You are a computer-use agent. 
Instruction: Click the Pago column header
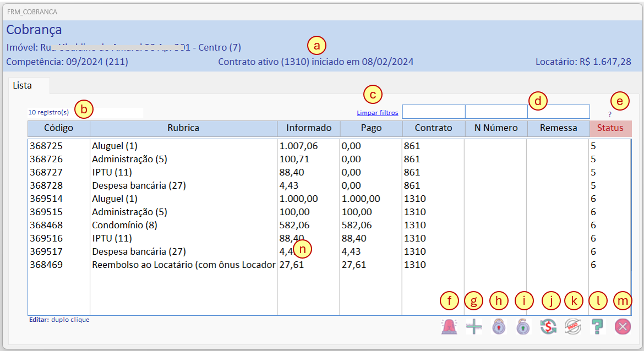pos(372,128)
